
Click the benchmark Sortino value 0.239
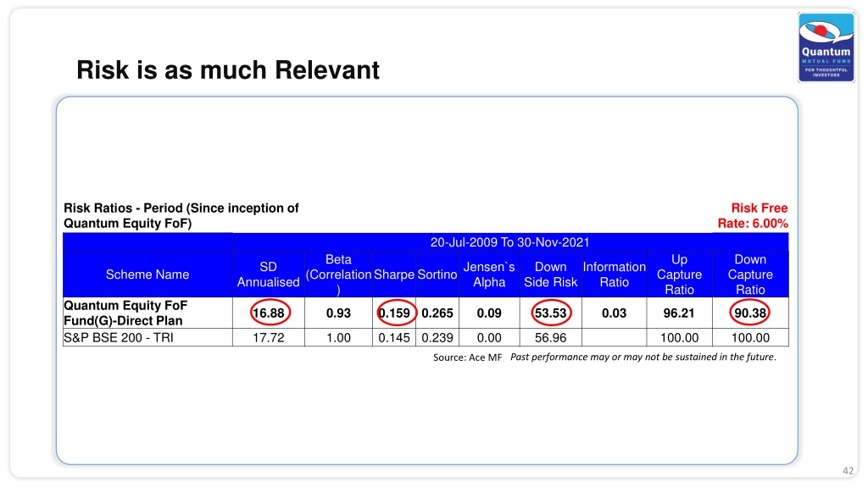pyautogui.click(x=437, y=337)
